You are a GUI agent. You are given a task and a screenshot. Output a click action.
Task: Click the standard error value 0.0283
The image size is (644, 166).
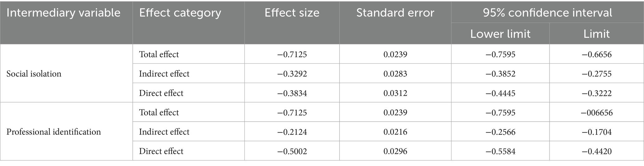(395, 74)
